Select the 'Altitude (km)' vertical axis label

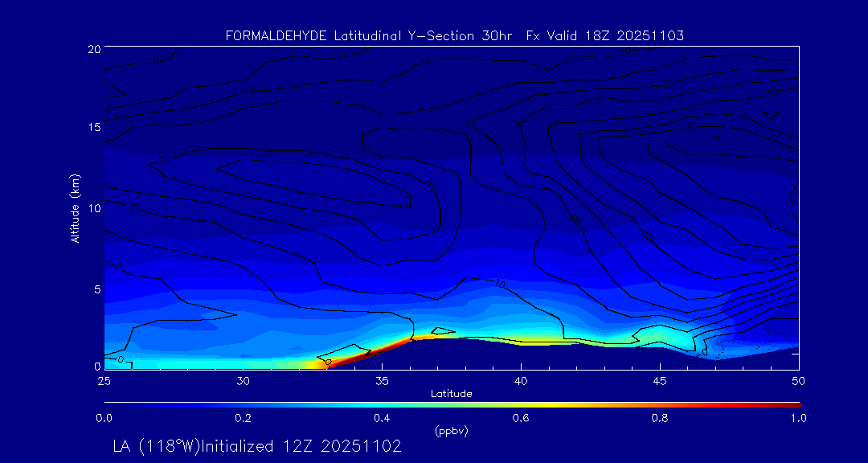(x=74, y=208)
